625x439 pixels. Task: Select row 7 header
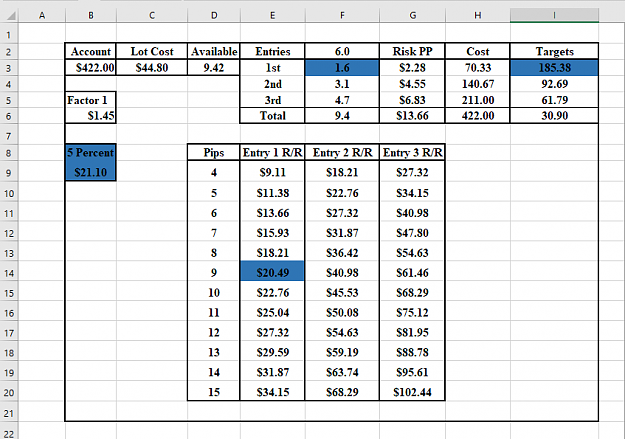(9, 136)
